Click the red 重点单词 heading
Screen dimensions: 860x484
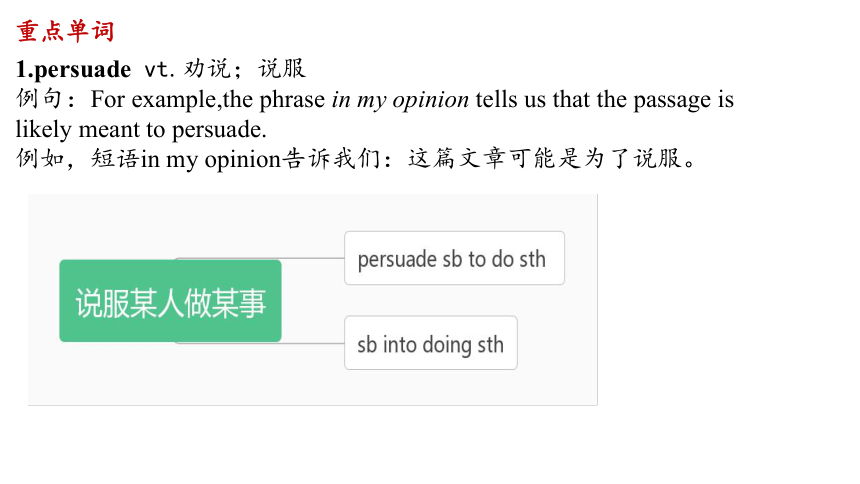[65, 31]
